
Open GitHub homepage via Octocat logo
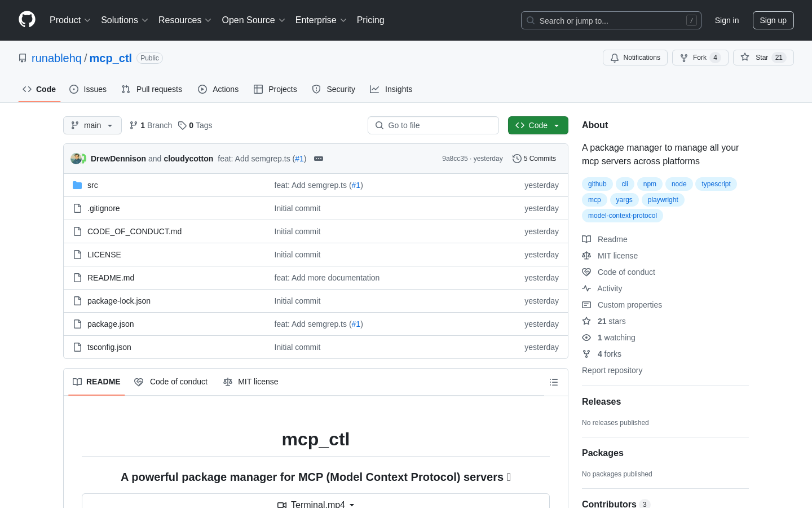[x=27, y=20]
